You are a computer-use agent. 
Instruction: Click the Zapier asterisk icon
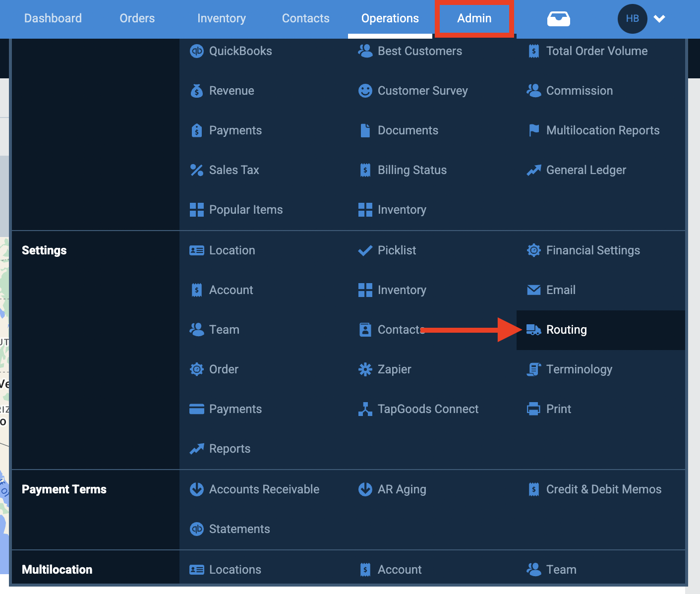click(365, 369)
